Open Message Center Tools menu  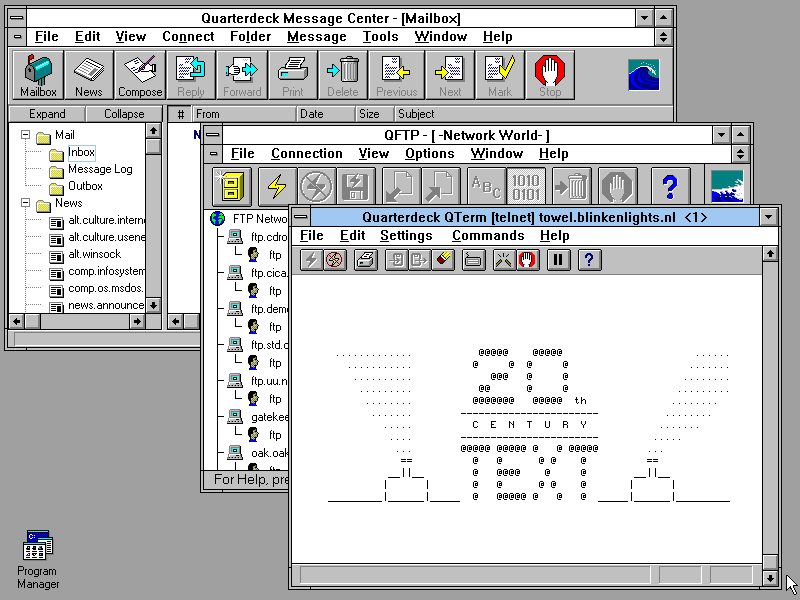pyautogui.click(x=381, y=37)
